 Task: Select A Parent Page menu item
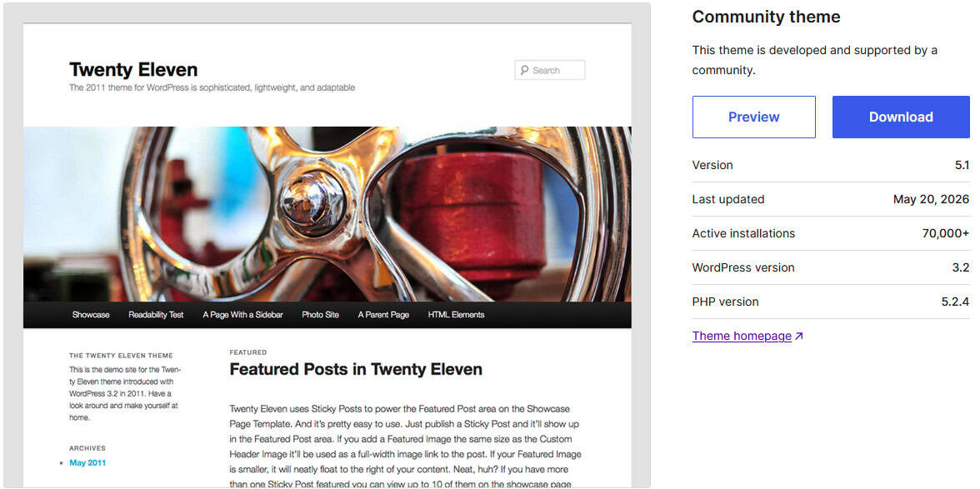point(383,315)
